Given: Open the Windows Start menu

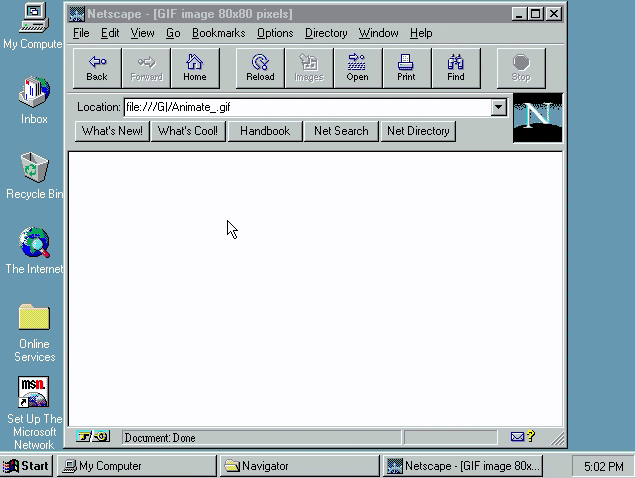Looking at the screenshot, I should pyautogui.click(x=27, y=466).
